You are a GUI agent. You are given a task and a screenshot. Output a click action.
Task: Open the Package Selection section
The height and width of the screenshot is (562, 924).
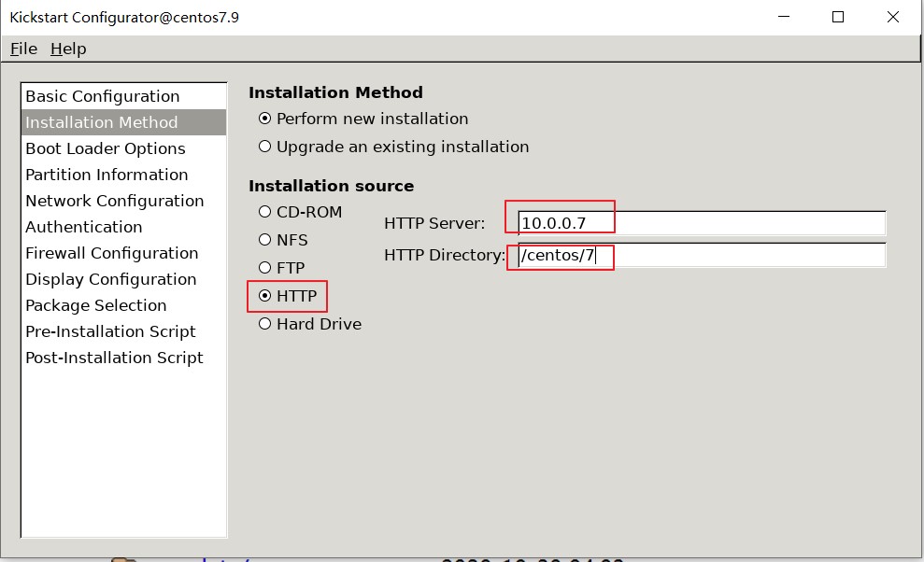point(123,305)
